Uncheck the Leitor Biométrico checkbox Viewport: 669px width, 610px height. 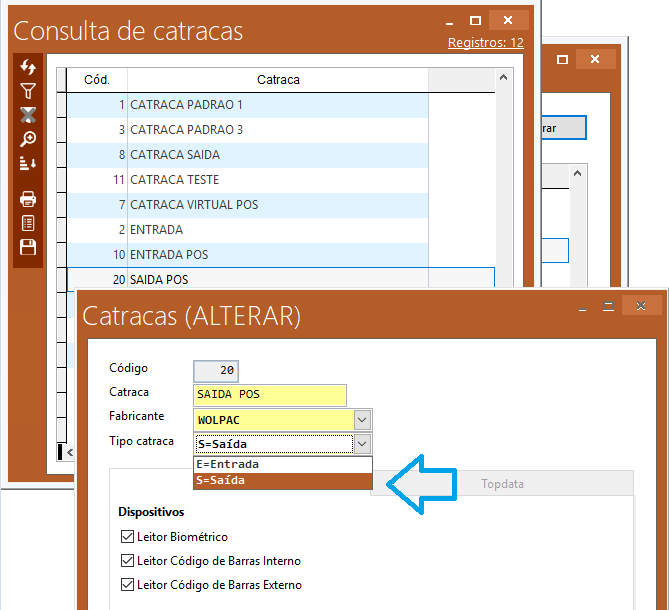pos(127,537)
